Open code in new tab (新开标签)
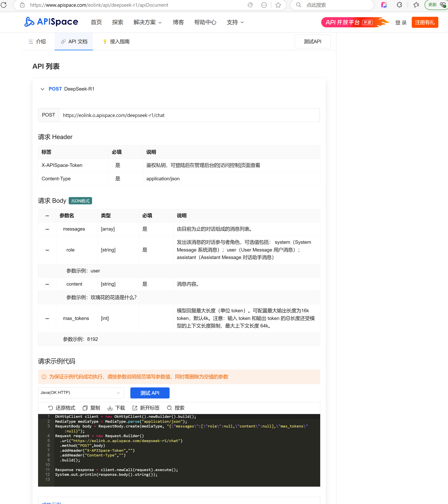Image resolution: width=448 pixels, height=504 pixels. coord(135,408)
